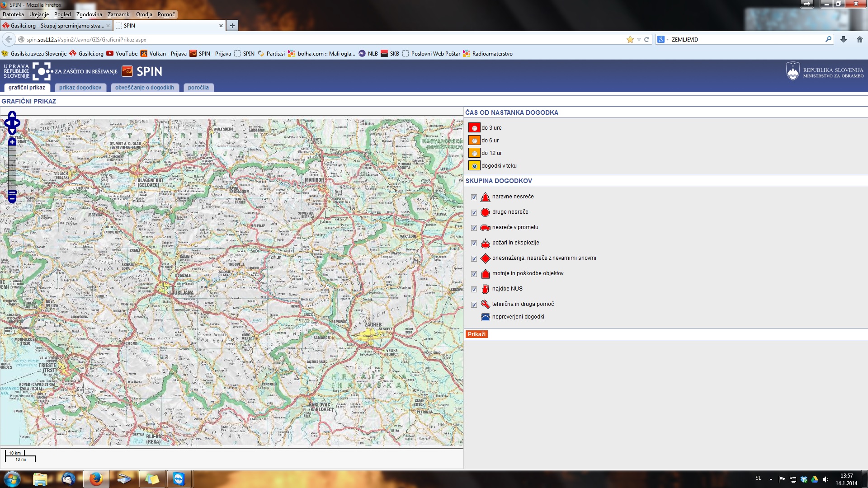Toggle the najdbe NUS checkbox
The height and width of the screenshot is (488, 868).
[474, 290]
